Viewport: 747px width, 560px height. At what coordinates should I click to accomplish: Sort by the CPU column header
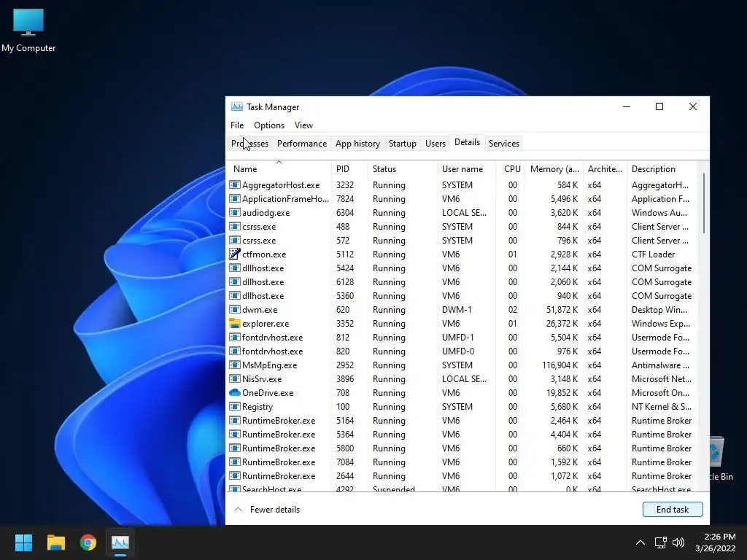click(x=511, y=169)
